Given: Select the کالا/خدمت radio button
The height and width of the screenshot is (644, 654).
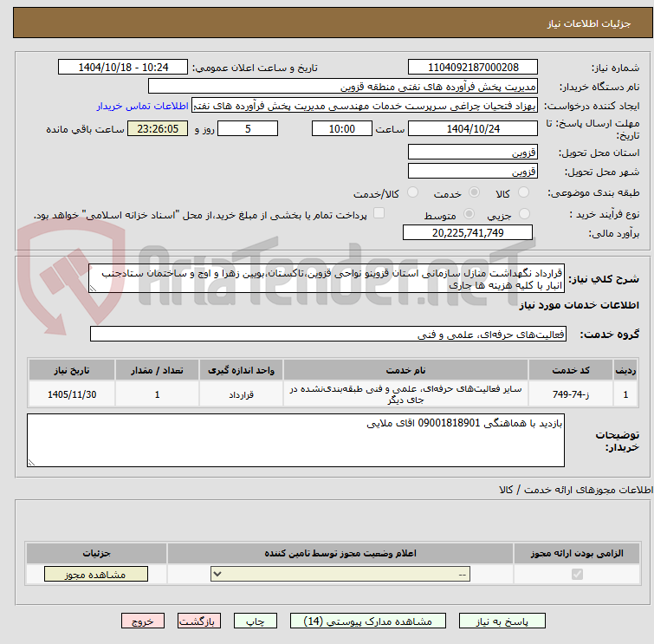Looking at the screenshot, I should tap(412, 192).
